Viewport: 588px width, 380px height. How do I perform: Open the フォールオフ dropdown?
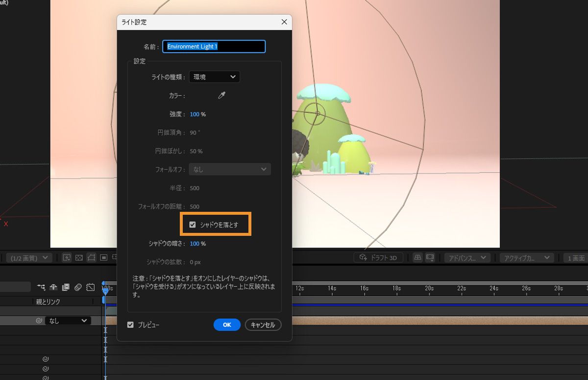(x=229, y=169)
